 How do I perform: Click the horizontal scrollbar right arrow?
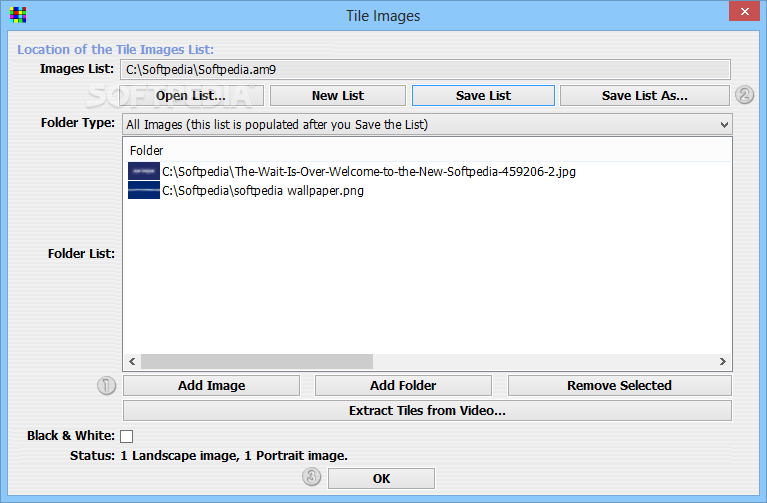coord(722,362)
